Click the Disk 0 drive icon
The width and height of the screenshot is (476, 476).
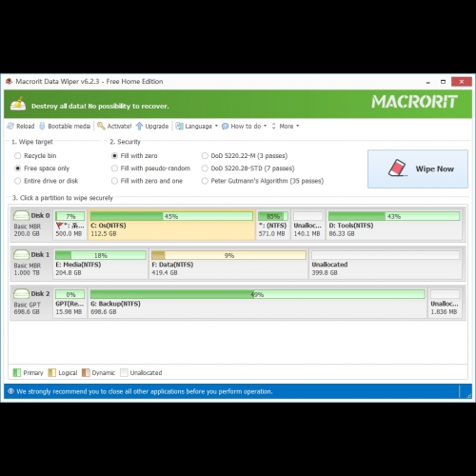click(x=21, y=215)
